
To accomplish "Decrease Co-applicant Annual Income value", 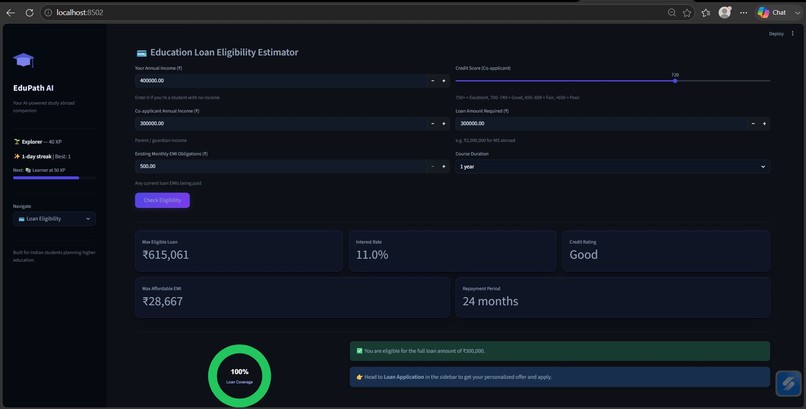I will [433, 123].
